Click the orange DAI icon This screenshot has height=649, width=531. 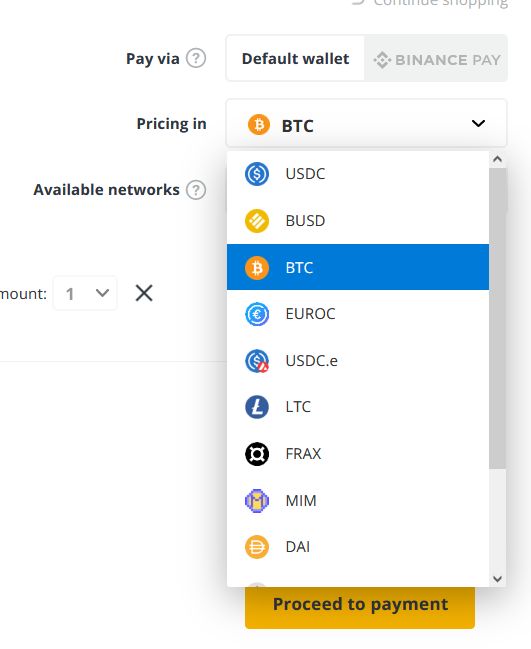point(257,547)
